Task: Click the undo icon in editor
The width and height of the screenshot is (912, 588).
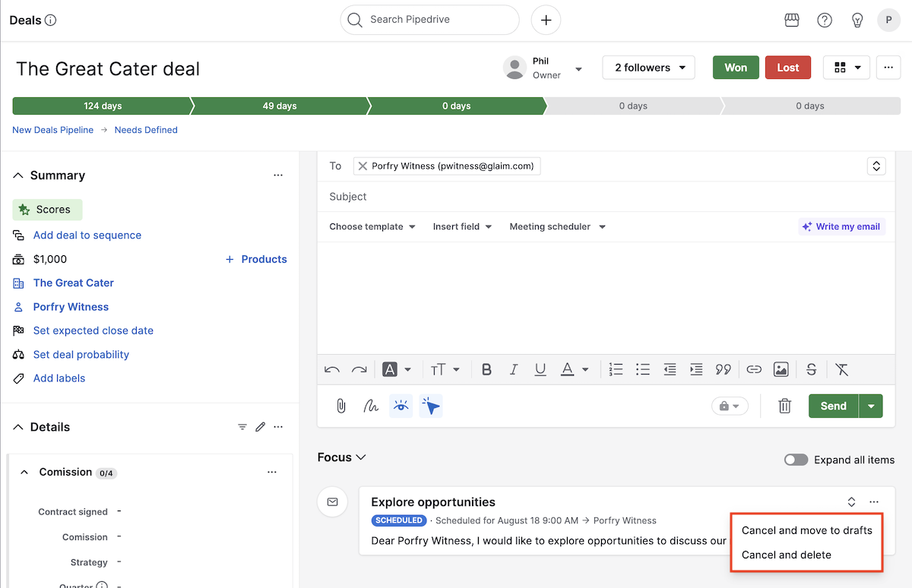Action: [332, 370]
